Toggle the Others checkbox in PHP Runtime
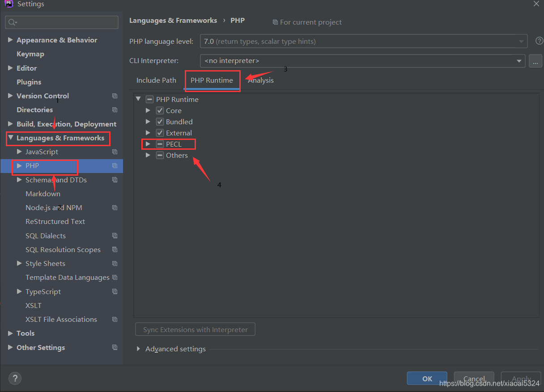Image resolution: width=544 pixels, height=392 pixels. point(160,155)
